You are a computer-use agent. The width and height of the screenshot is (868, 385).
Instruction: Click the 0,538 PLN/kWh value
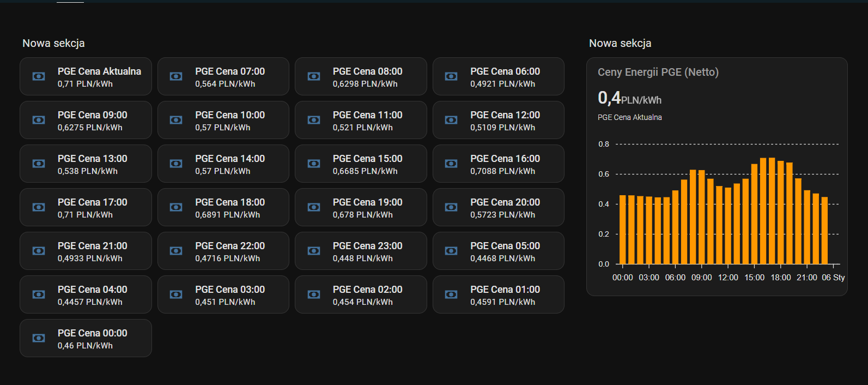pyautogui.click(x=88, y=171)
